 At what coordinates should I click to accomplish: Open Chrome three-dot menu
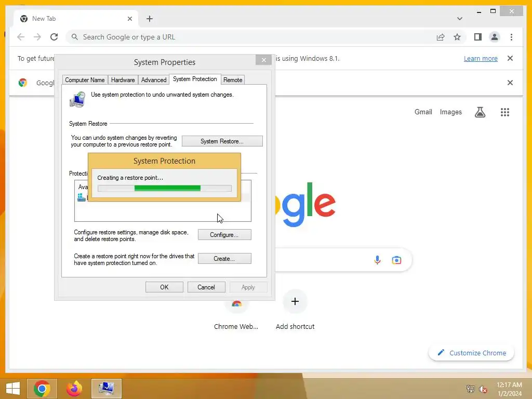(511, 37)
